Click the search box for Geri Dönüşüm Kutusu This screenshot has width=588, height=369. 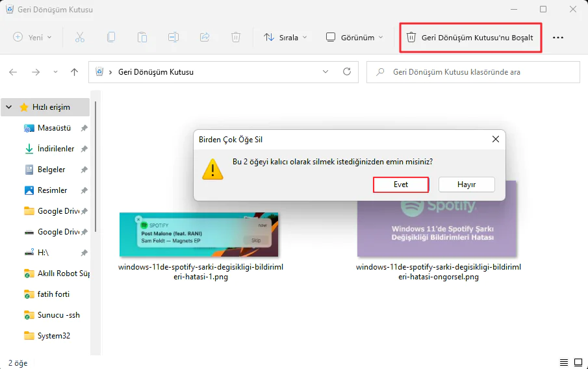pos(473,72)
